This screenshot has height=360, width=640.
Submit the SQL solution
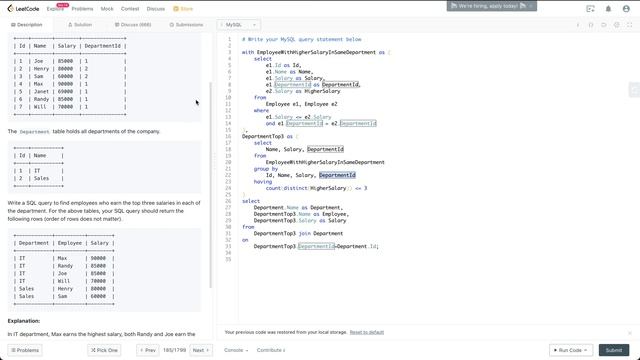point(614,350)
